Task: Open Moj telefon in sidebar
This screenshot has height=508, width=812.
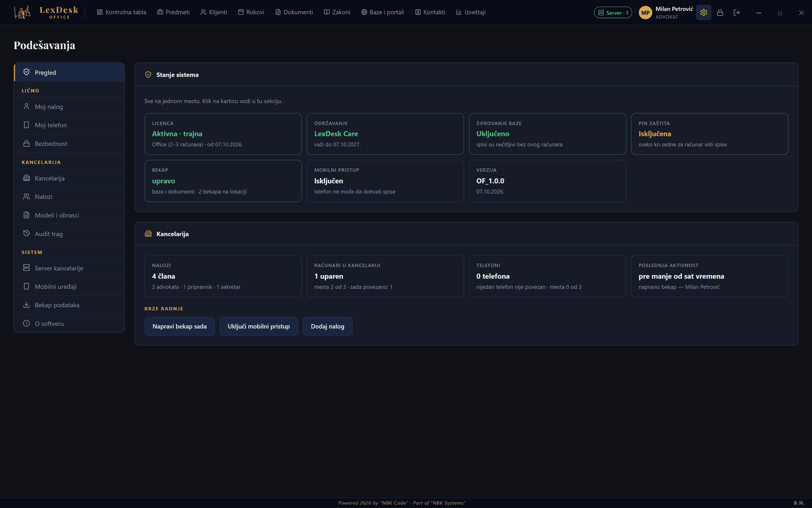Action: pyautogui.click(x=69, y=125)
